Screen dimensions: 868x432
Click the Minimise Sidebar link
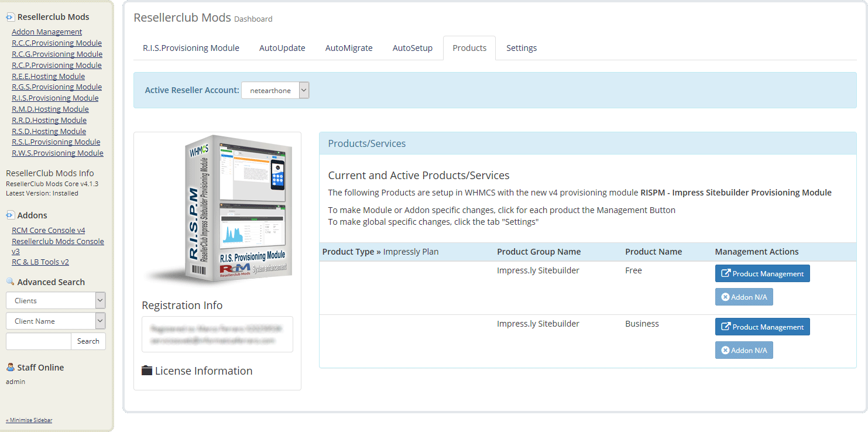[29, 420]
